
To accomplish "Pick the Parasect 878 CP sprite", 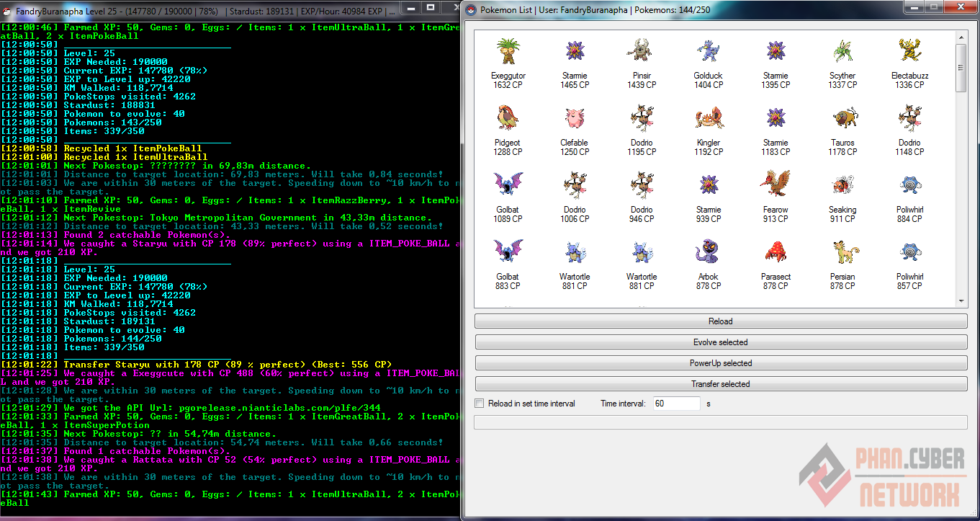I will pyautogui.click(x=776, y=253).
